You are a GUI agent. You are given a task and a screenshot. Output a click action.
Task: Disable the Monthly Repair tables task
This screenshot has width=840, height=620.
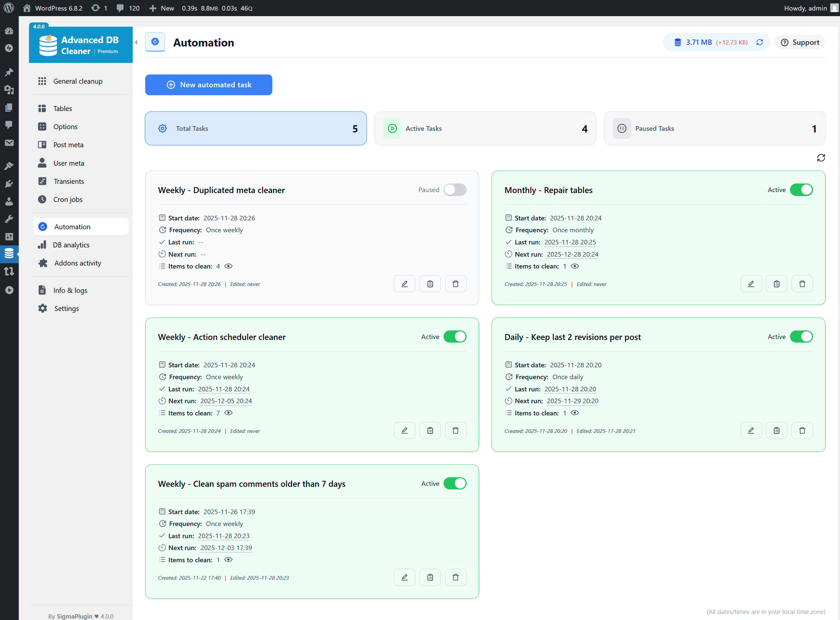point(802,189)
